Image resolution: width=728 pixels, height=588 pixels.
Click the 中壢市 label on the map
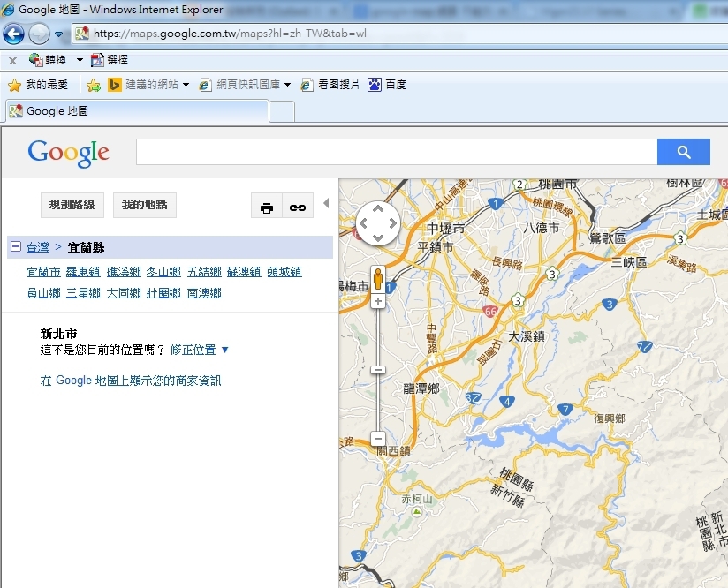(445, 229)
